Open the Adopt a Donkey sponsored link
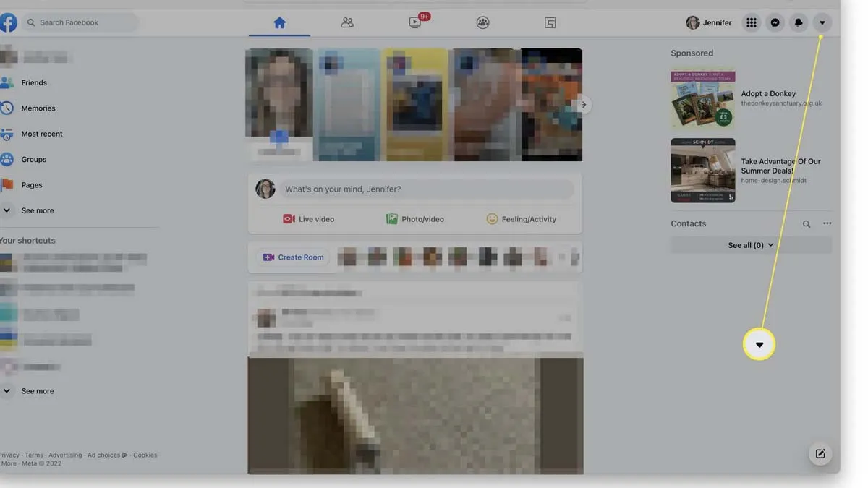 click(x=768, y=94)
